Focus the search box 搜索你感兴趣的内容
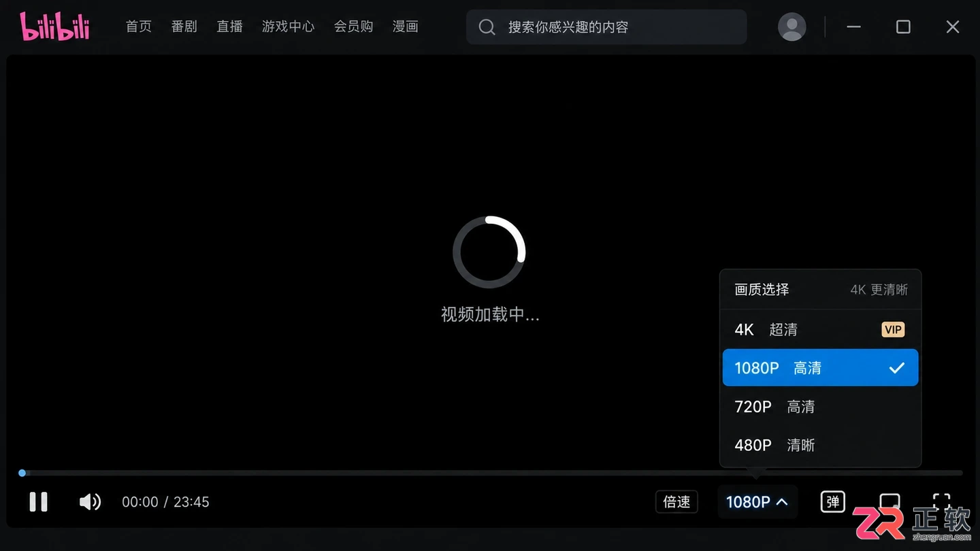Viewport: 980px width, 551px height. coord(606,27)
